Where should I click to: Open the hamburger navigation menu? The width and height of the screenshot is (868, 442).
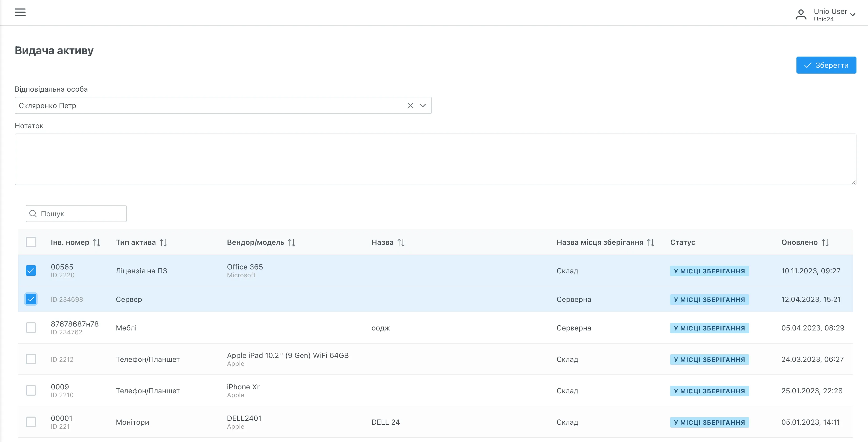20,13
